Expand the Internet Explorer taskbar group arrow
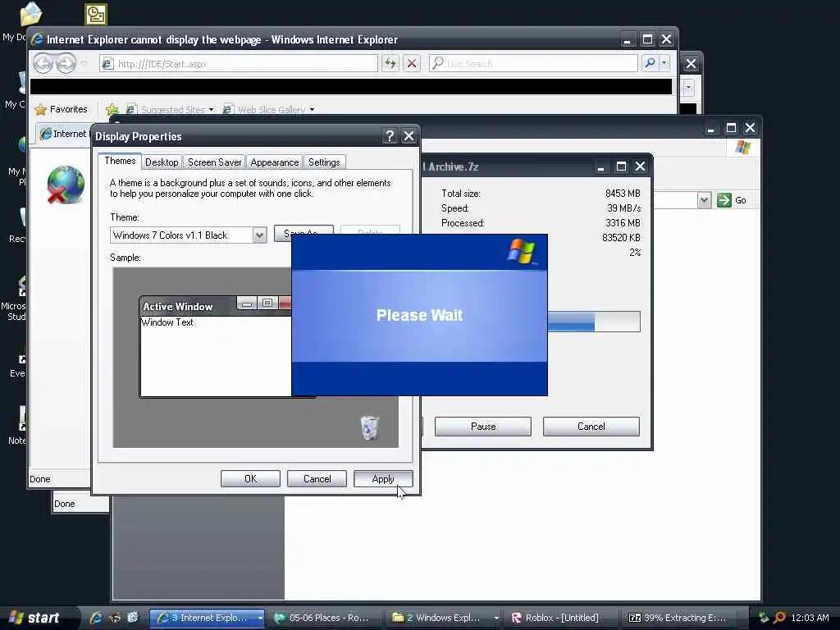The image size is (840, 630). pos(260,618)
